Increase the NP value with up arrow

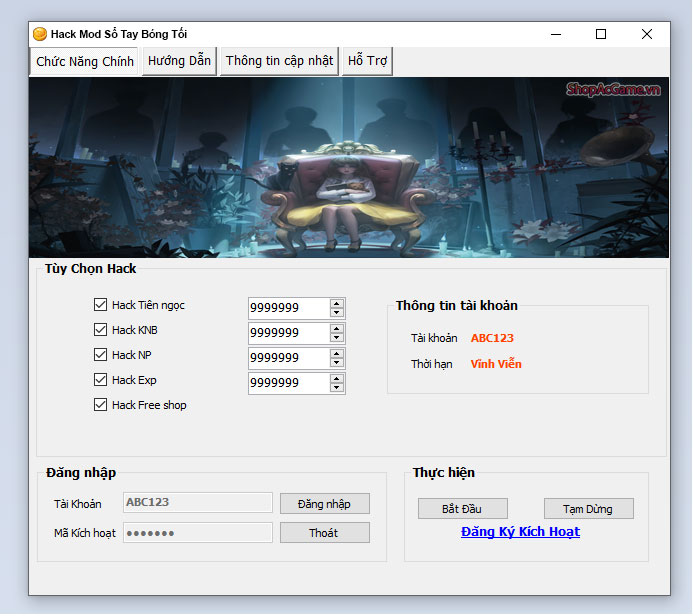point(337,354)
